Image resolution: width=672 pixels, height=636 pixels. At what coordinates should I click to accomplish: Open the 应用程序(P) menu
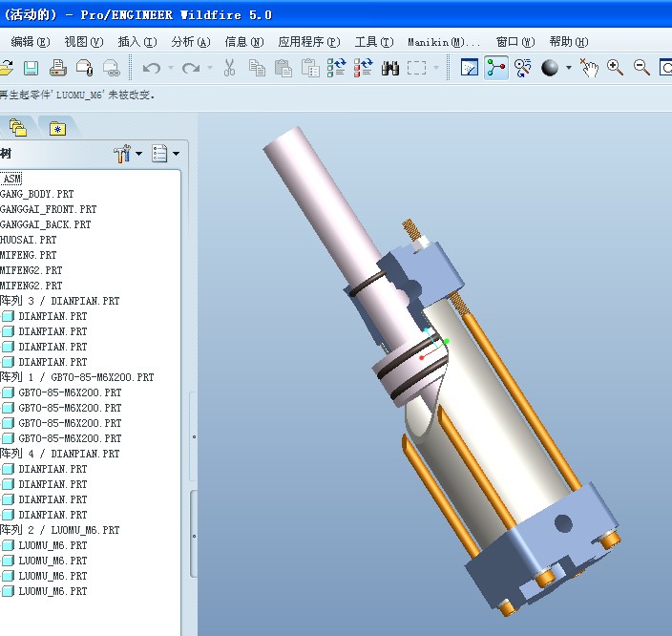tap(309, 42)
